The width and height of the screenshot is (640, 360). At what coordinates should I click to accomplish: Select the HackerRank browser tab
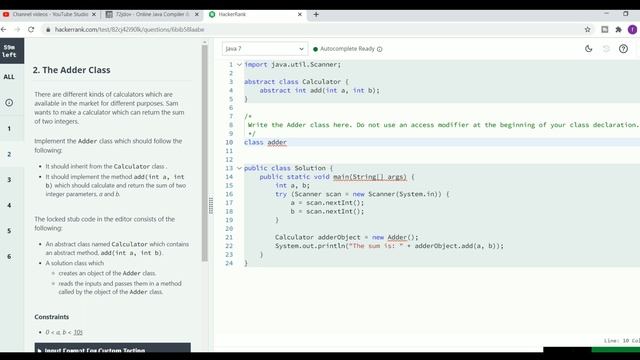pos(256,14)
